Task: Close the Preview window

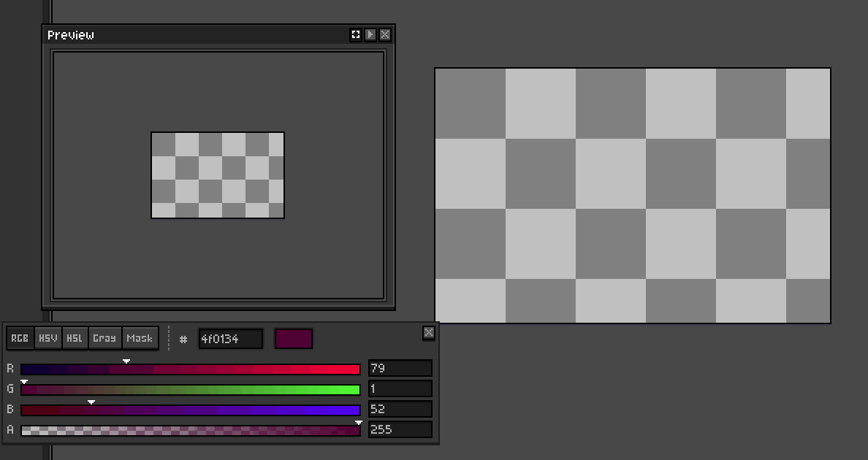Action: tap(385, 35)
